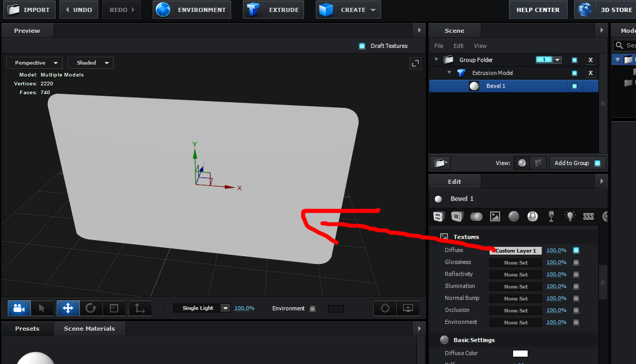Toggle the Draft Textures checkbox

tap(362, 46)
